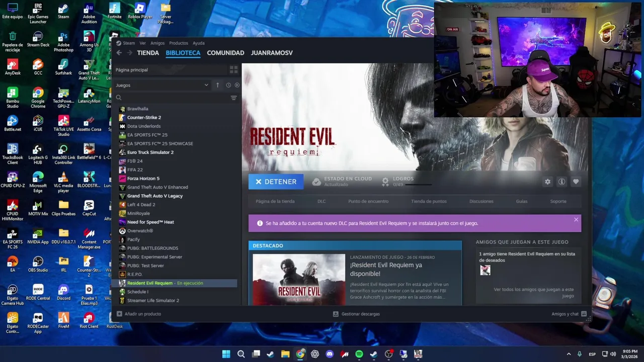Image resolution: width=644 pixels, height=362 pixels.
Task: Open Discord desktop icon
Action: tap(63, 292)
